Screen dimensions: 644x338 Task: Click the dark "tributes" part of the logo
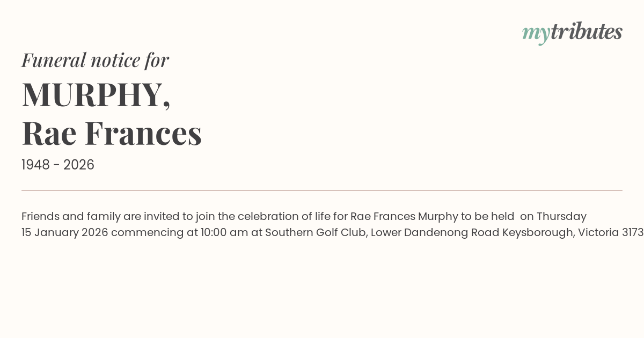click(586, 32)
